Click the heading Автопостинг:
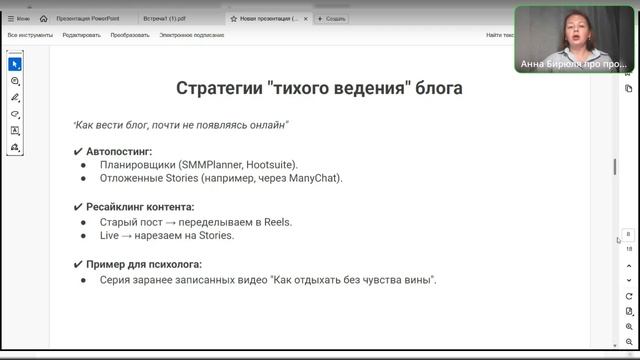The height and width of the screenshot is (360, 640). pos(119,151)
